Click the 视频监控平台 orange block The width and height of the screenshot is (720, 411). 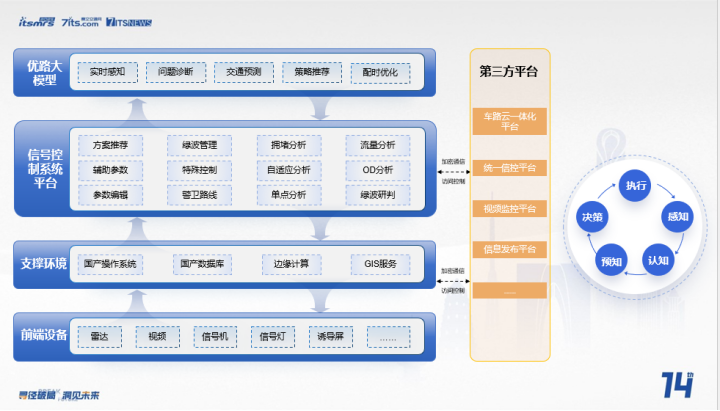coord(510,209)
